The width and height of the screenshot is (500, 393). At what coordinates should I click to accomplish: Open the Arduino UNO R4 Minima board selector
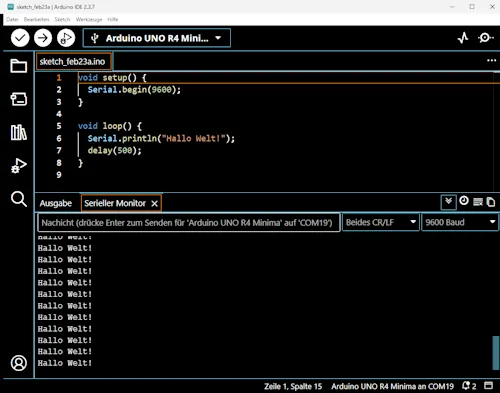[157, 38]
